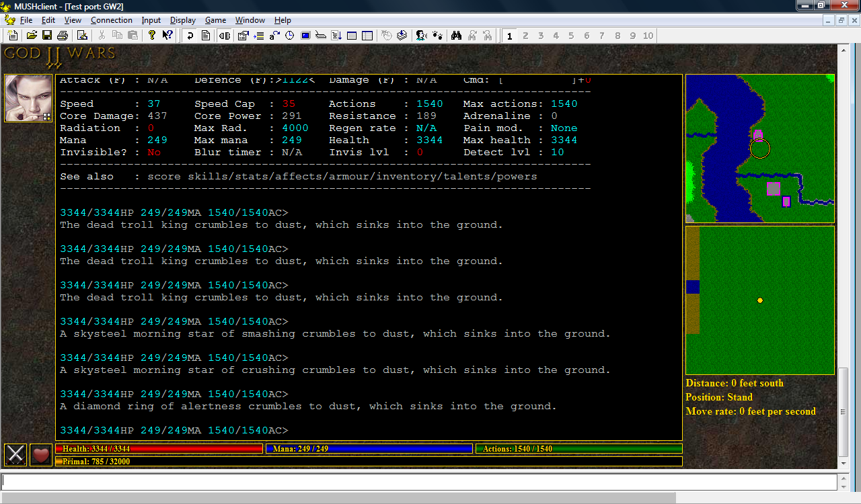Click the letter 'a' arrow icon

click(274, 36)
